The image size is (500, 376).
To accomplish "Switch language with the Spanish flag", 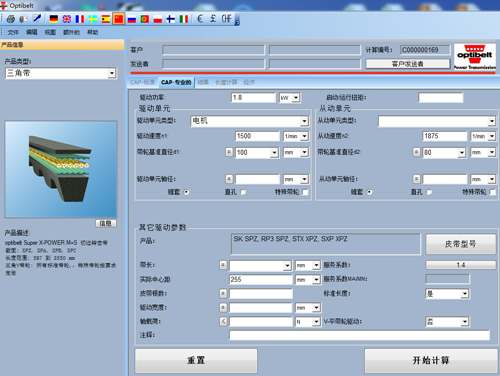I will 106,19.
